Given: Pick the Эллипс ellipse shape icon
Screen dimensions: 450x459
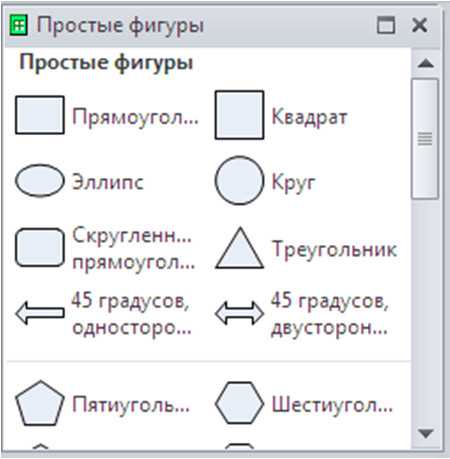Looking at the screenshot, I should (x=40, y=180).
